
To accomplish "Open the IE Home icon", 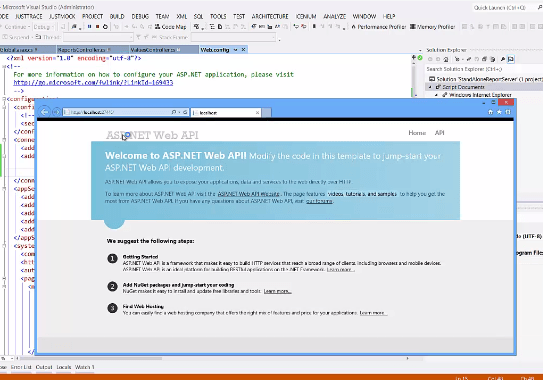I will [x=490, y=112].
